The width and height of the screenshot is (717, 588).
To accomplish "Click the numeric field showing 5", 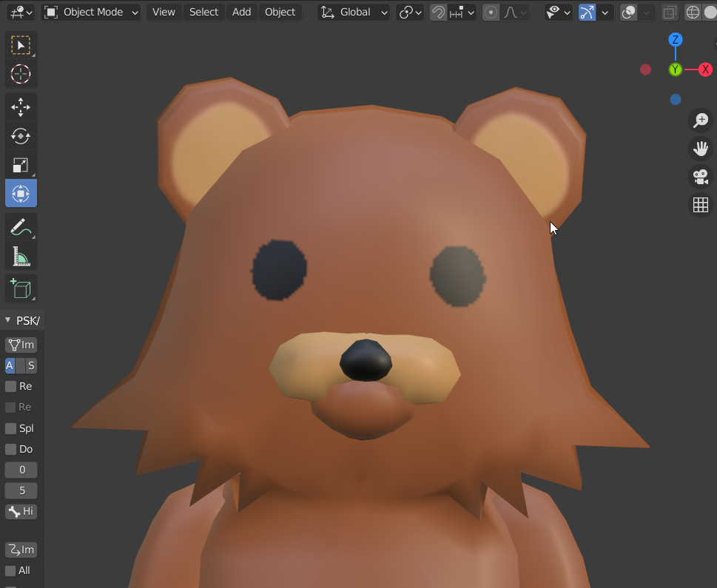I will pos(21,490).
